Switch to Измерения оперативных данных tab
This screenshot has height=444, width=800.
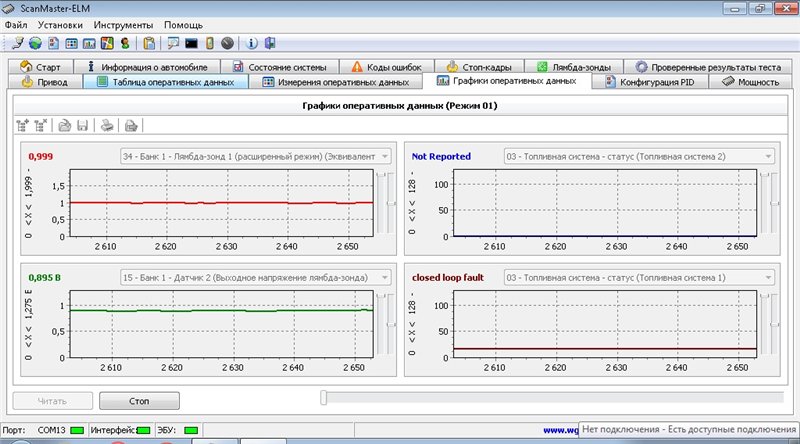[x=336, y=82]
